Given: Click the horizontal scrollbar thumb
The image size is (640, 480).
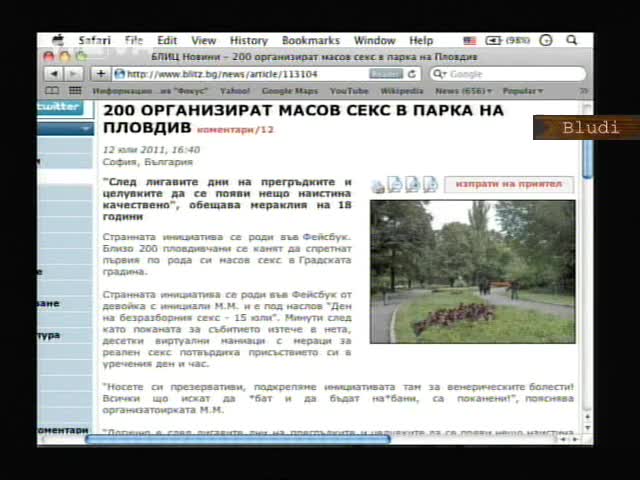Looking at the screenshot, I should [238, 439].
